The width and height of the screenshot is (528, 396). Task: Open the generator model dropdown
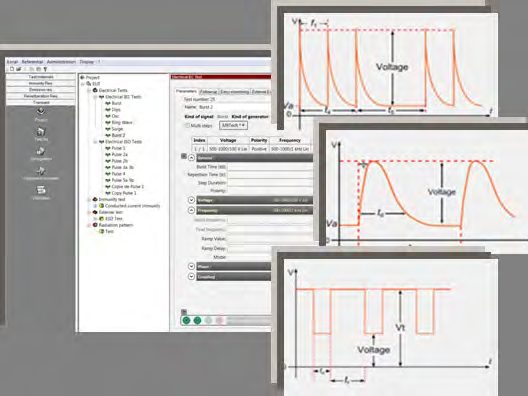point(233,125)
